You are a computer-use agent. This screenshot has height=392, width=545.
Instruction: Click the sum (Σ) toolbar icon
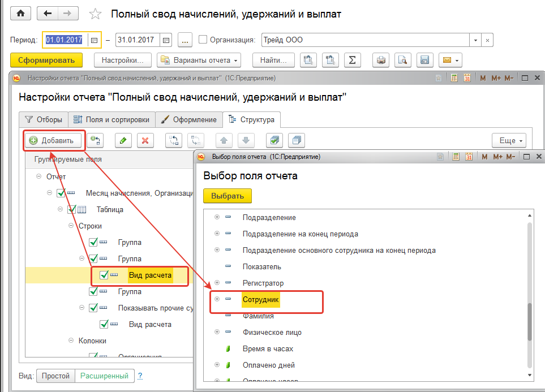click(x=353, y=60)
